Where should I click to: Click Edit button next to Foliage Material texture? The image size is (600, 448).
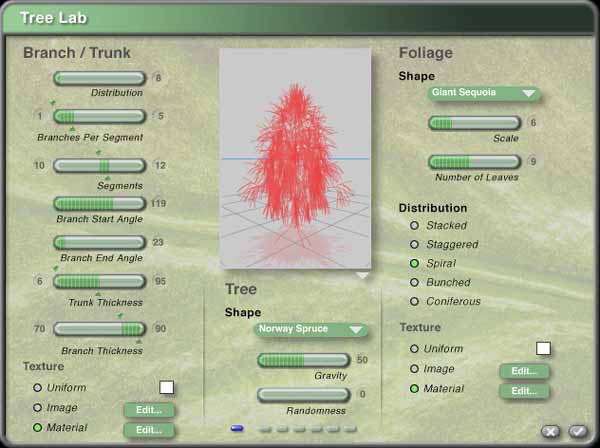pyautogui.click(x=525, y=391)
